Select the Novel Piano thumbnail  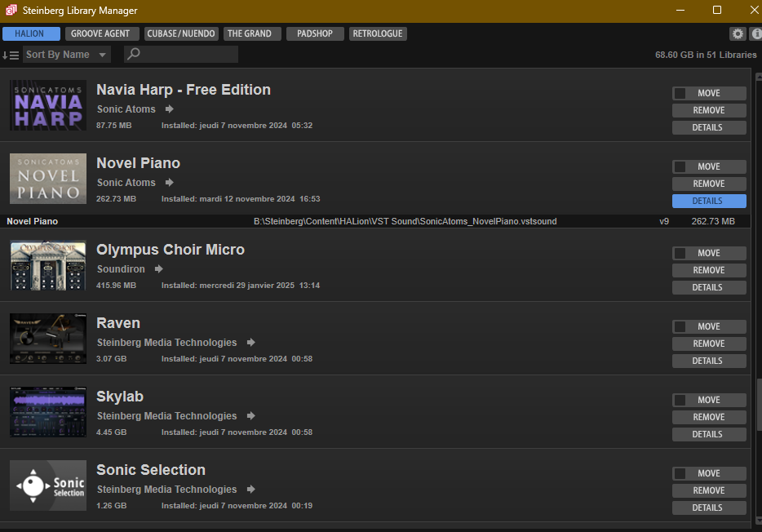(x=48, y=179)
